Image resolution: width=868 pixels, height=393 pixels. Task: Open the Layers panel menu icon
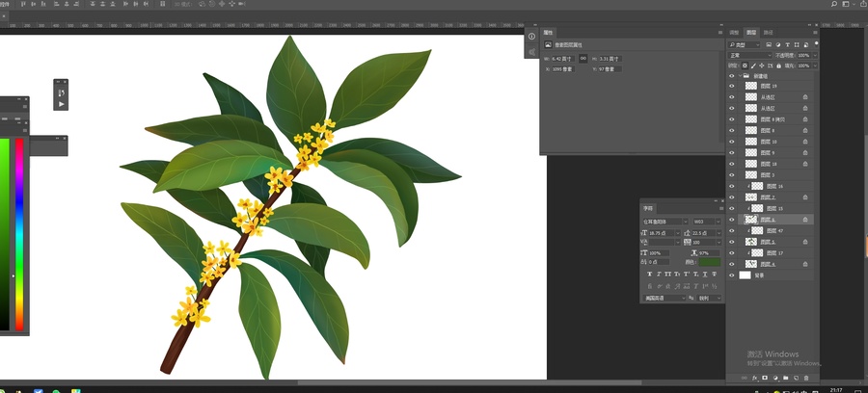[815, 33]
